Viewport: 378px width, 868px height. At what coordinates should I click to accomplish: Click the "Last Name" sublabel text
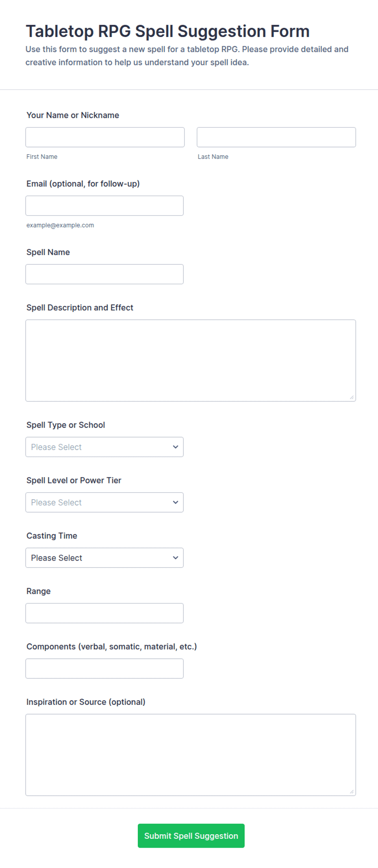click(x=213, y=157)
